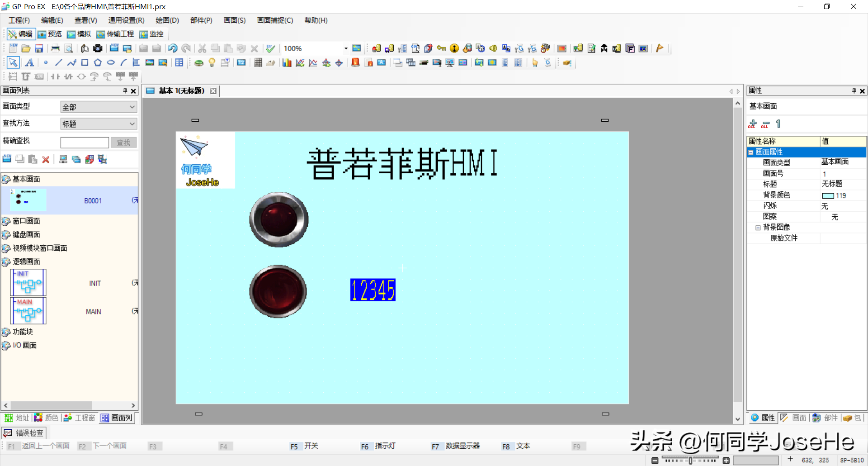
Task: Switch to the 颜色 tab at bottom left
Action: coord(47,418)
